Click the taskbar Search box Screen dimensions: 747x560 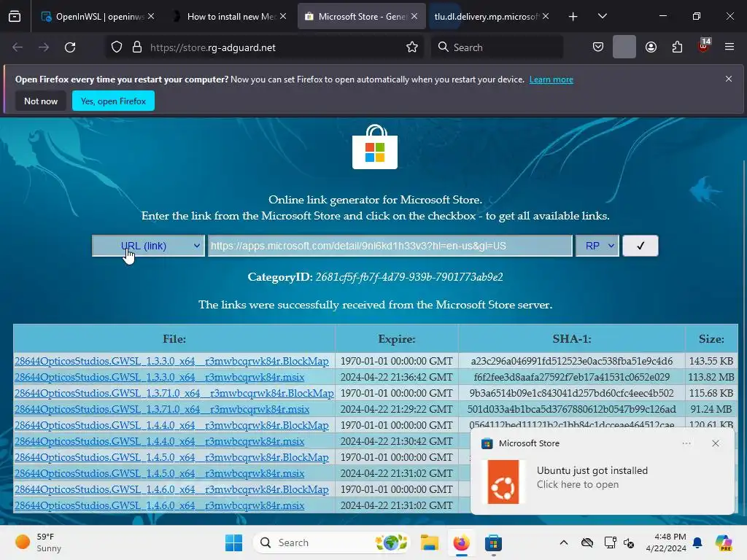click(332, 542)
